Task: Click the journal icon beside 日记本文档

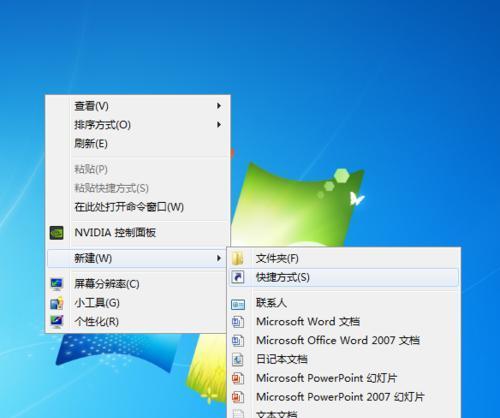Action: click(x=238, y=359)
